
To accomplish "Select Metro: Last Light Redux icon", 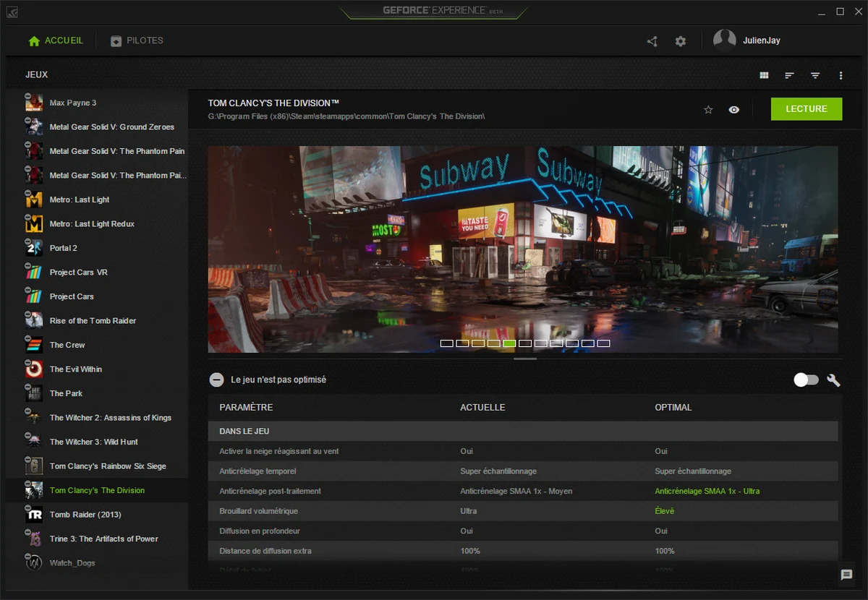I will tap(34, 224).
